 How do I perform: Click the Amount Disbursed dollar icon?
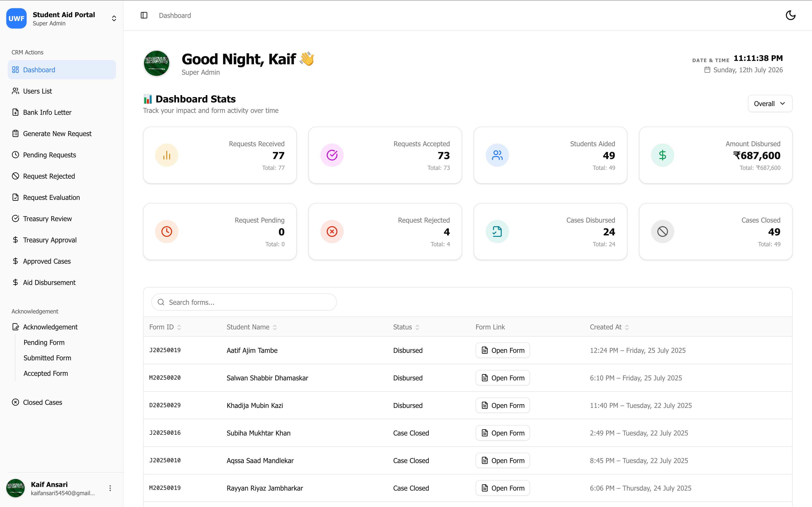662,155
